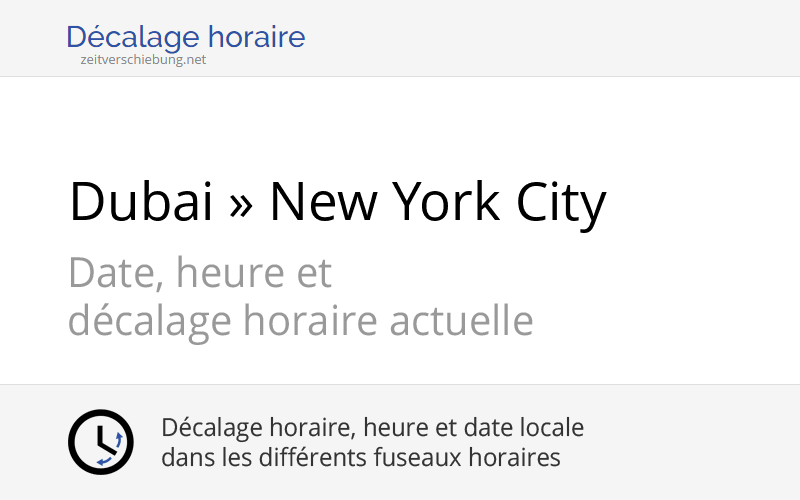Click the gray subtitle line 'Date, heure et'
The image size is (800, 500).
click(200, 272)
